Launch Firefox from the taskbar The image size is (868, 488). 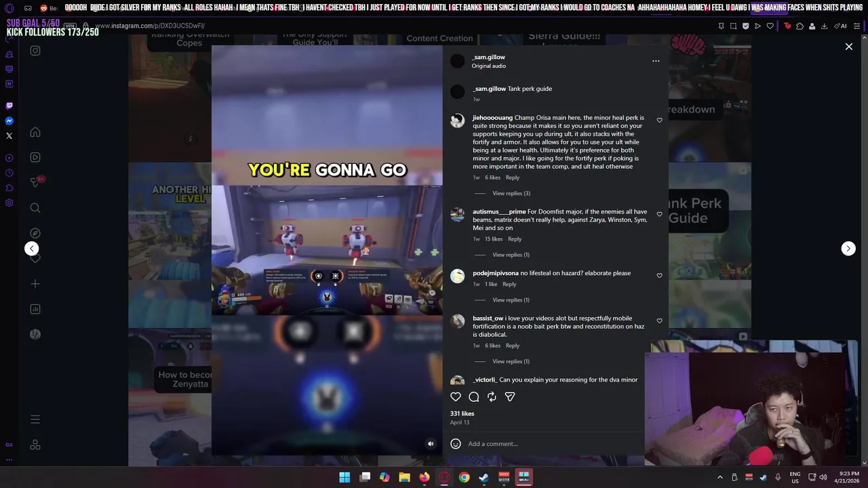click(x=424, y=477)
